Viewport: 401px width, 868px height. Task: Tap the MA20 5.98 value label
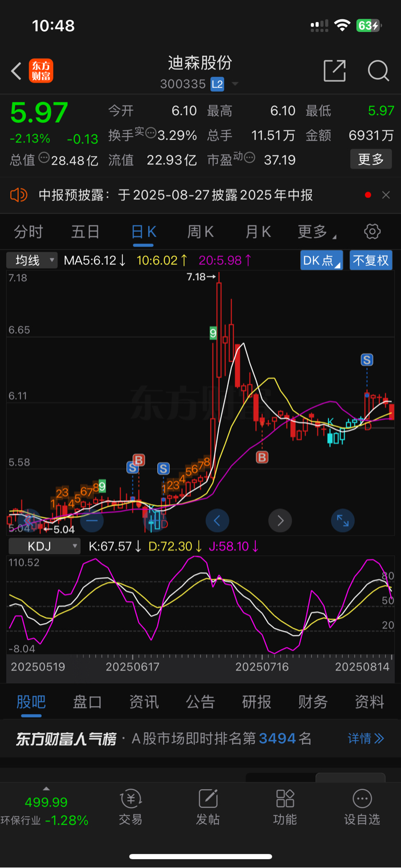(x=225, y=260)
